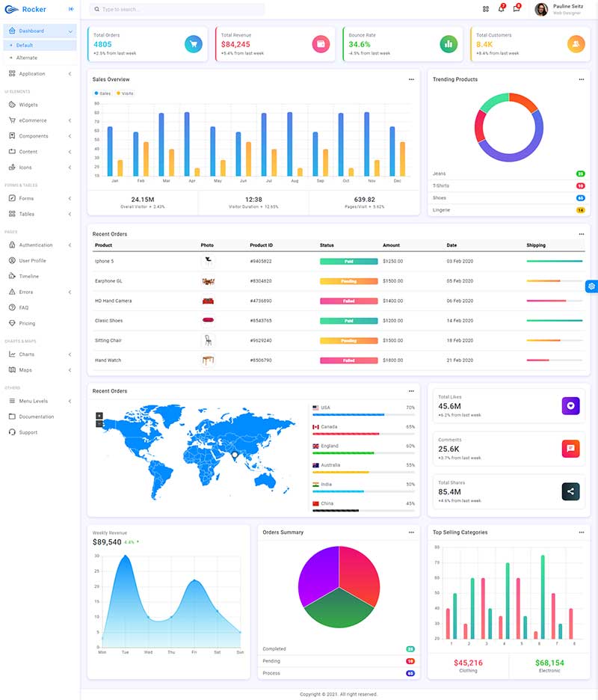Click the apps grid icon in the header
This screenshot has height=700, width=598.
[486, 8]
